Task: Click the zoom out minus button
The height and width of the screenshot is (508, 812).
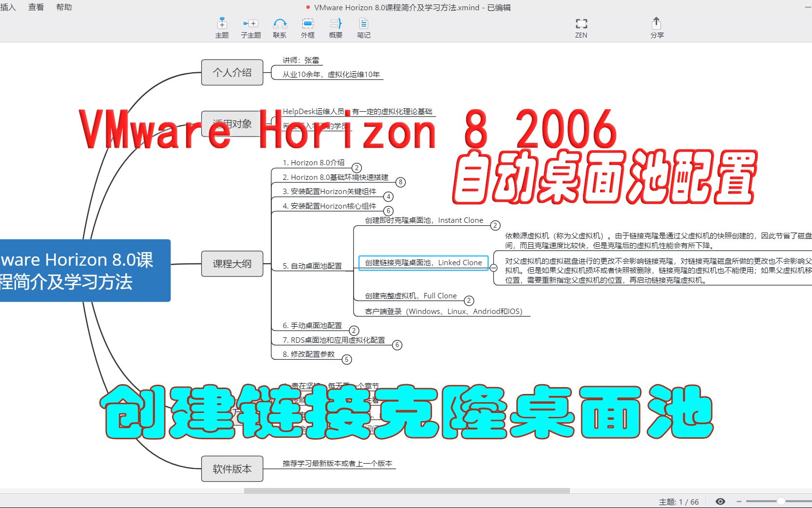Action: 739,501
